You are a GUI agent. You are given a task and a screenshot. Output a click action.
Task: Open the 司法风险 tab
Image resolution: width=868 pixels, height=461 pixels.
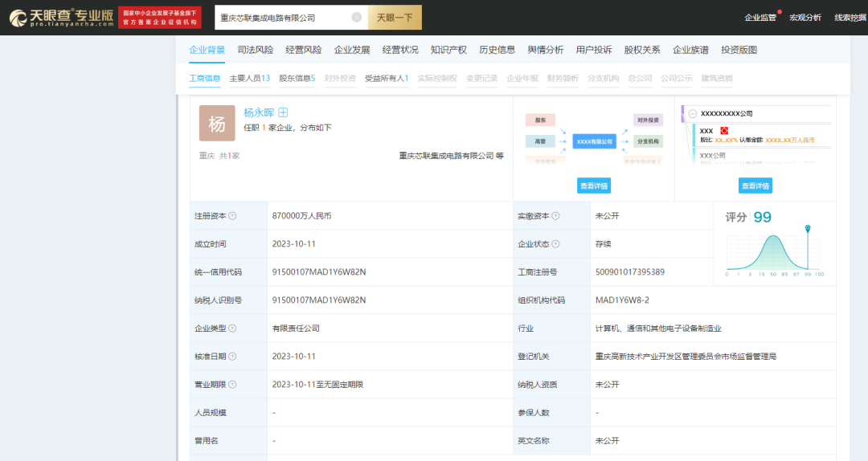point(256,50)
